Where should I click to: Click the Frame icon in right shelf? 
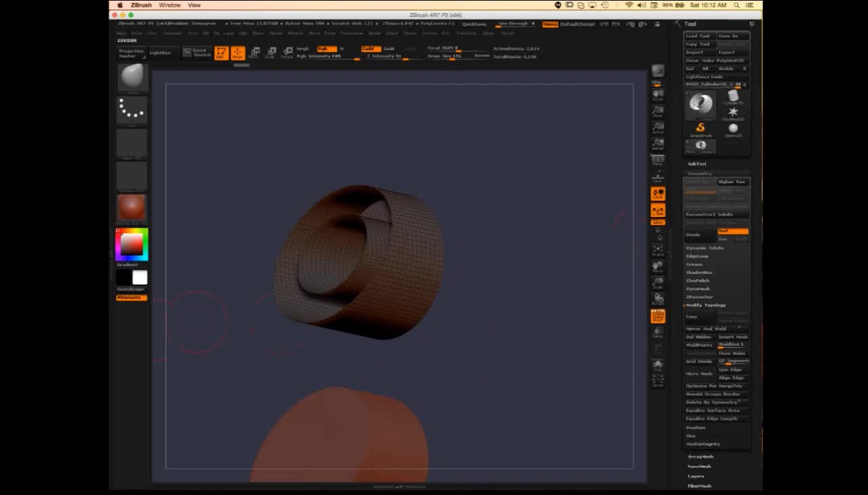[x=658, y=250]
